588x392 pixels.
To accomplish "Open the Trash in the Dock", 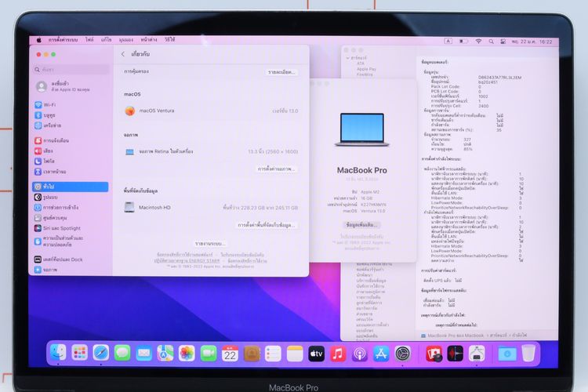I will [x=528, y=353].
